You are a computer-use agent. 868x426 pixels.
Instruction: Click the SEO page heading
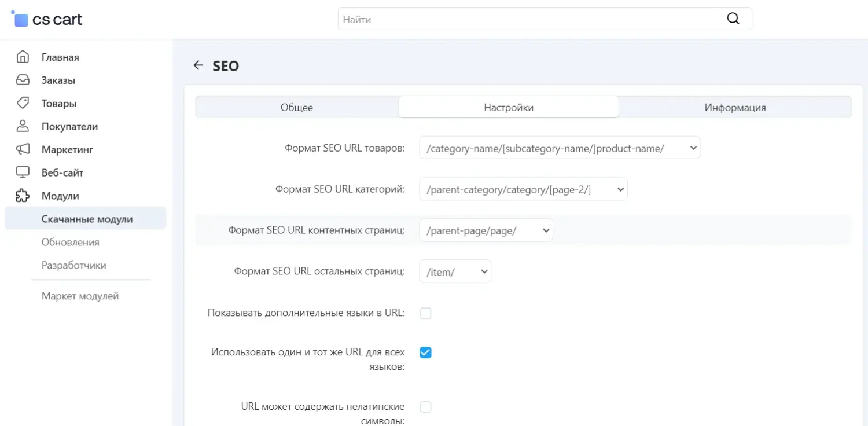[226, 66]
